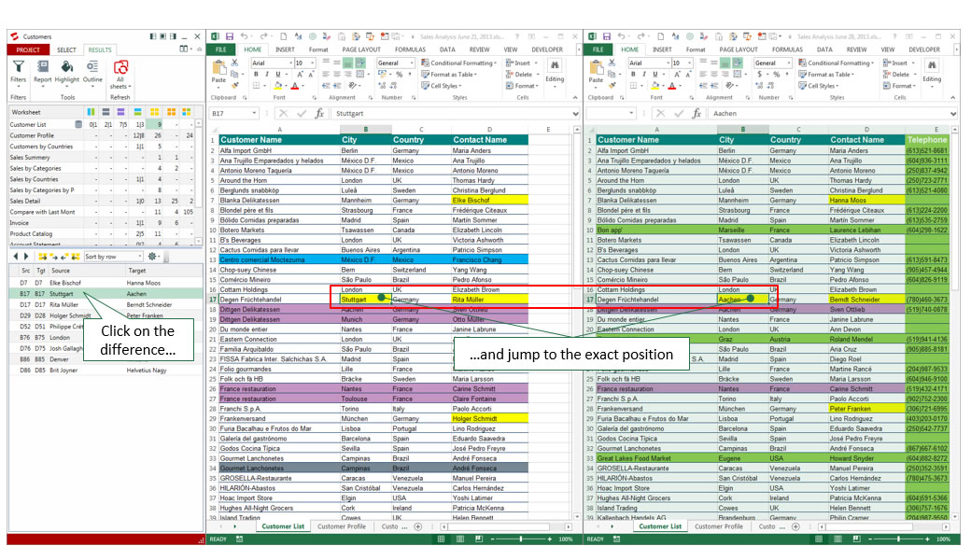Toggle Italic formatting on the ribbon

[x=266, y=72]
